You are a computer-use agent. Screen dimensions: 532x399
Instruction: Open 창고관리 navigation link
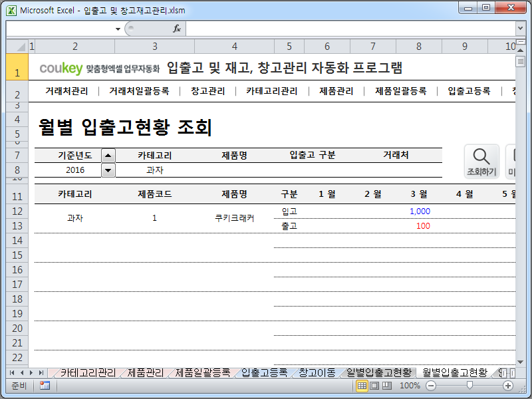tap(208, 91)
